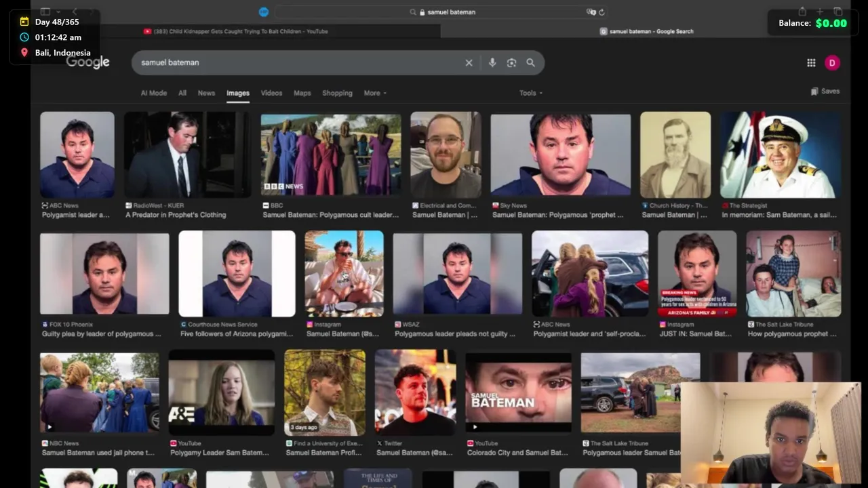Image resolution: width=868 pixels, height=488 pixels.
Task: Click into the Google search input field
Action: 298,62
